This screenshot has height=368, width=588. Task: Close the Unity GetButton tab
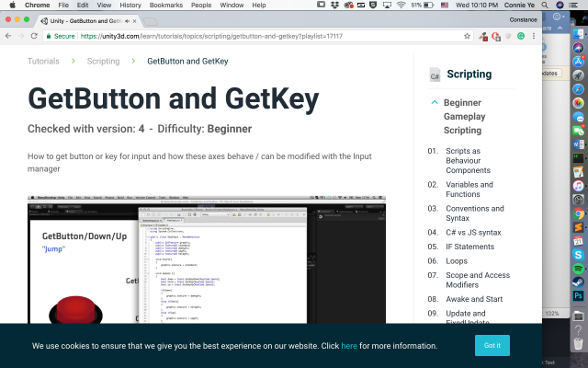point(135,21)
